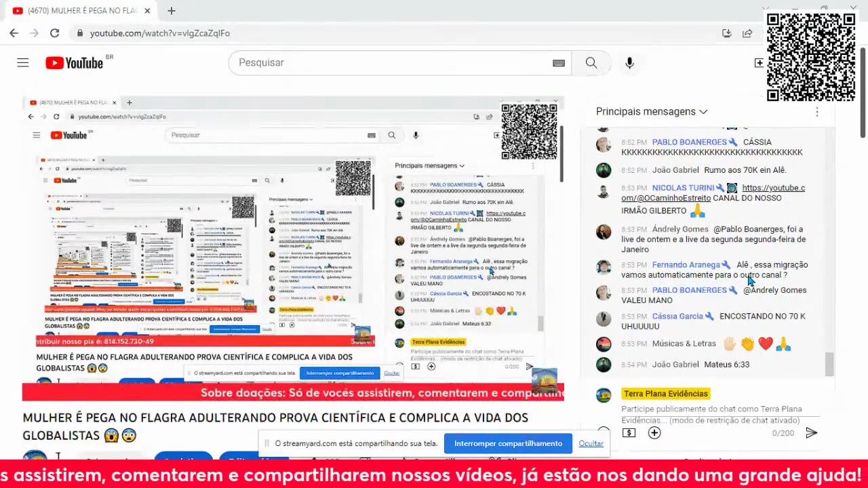Open Fernando Aranega's chat avatar
The image size is (868, 488).
coord(604,267)
